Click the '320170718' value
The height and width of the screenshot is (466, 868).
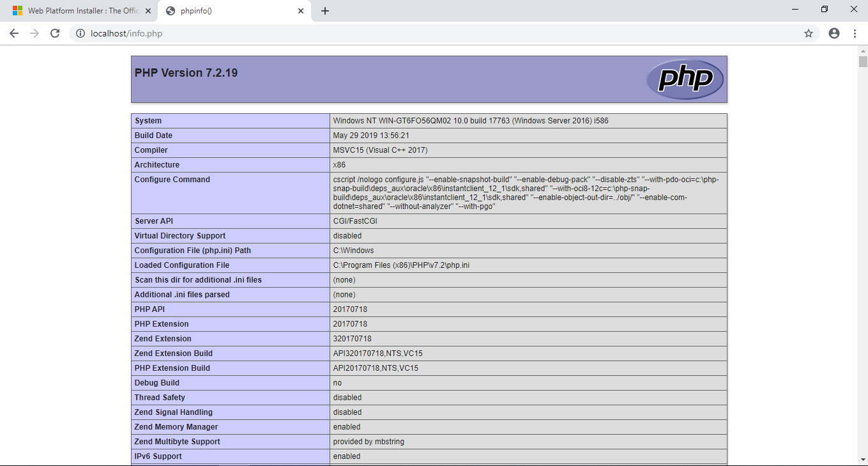click(x=352, y=339)
